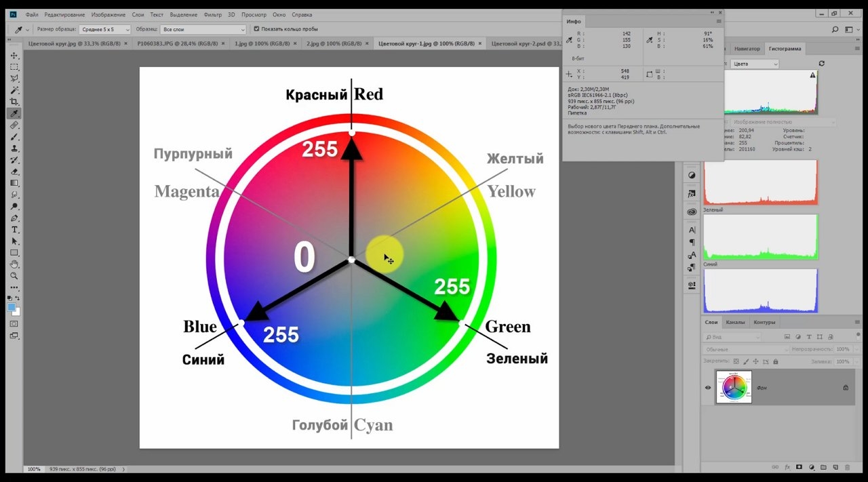Screen dimensions: 868x482
Task: Select the Crop tool
Action: coord(14,102)
